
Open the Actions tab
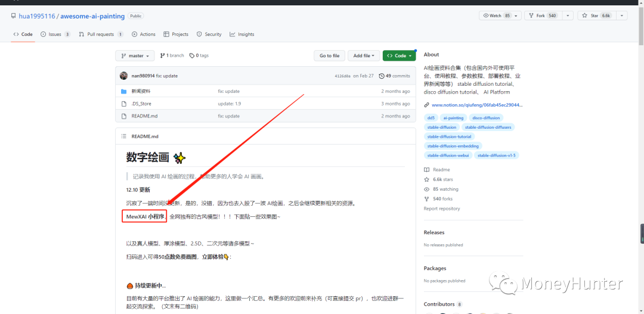pos(143,35)
